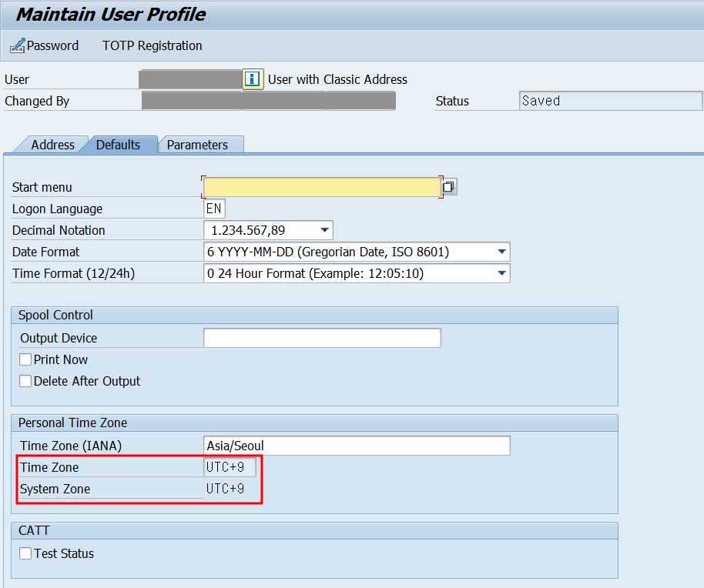Switch to the Address tab

pos(52,145)
